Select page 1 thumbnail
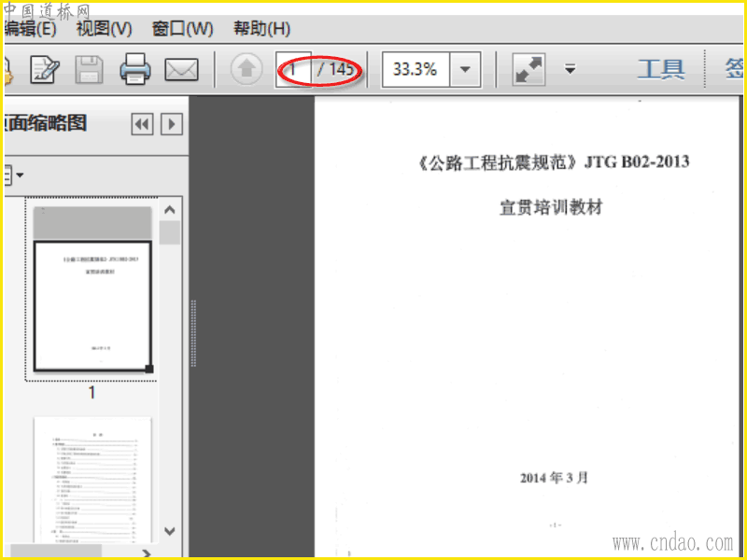This screenshot has width=747, height=560. 92,289
